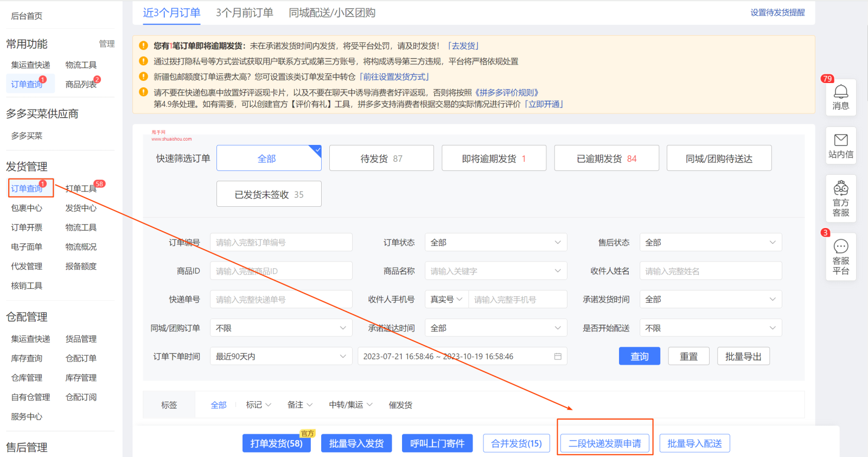Open 打单工具 in the sidebar
The image size is (868, 457).
[81, 188]
